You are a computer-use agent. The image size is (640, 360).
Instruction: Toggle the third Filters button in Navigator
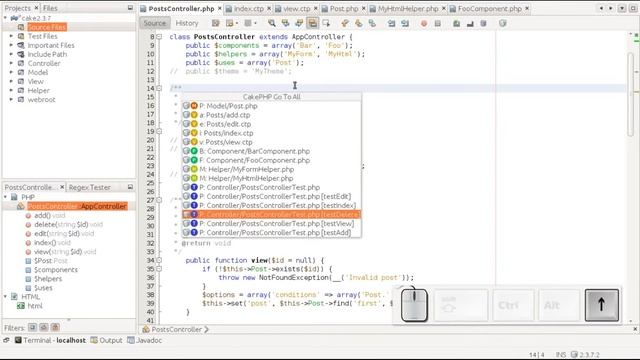55,327
